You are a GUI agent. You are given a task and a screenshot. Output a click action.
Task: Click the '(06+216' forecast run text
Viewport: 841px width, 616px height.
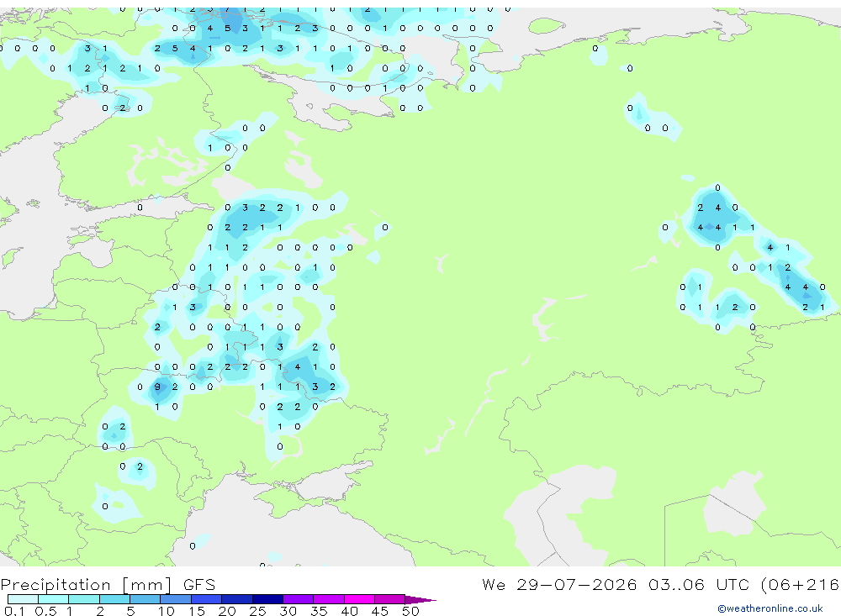click(800, 585)
